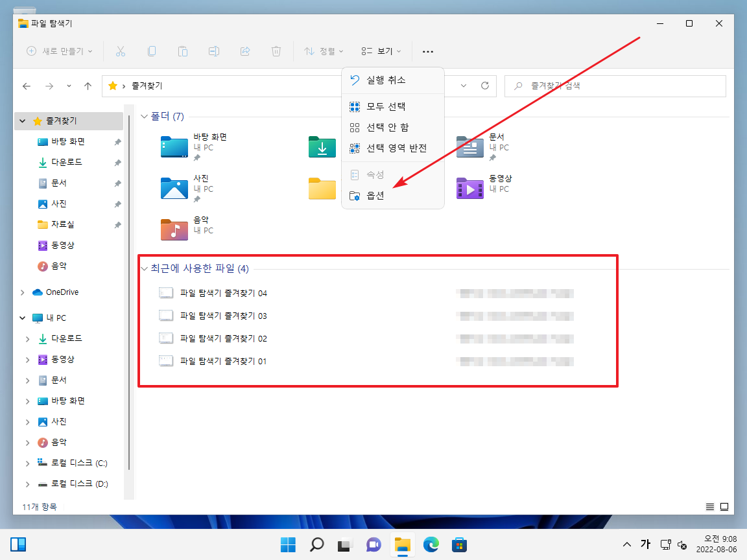Viewport: 747px width, 560px height.
Task: Expand 로컬 디스크 (C:) node
Action: tap(28, 463)
